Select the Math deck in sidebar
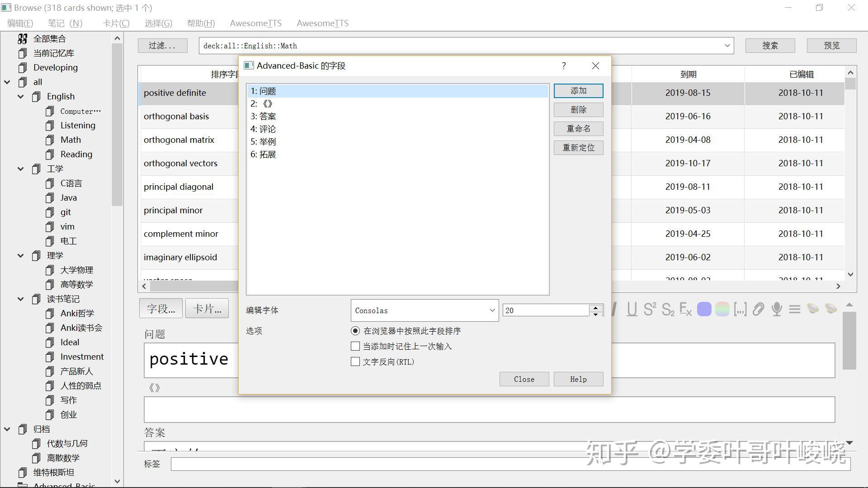The width and height of the screenshot is (868, 488). coord(71,140)
